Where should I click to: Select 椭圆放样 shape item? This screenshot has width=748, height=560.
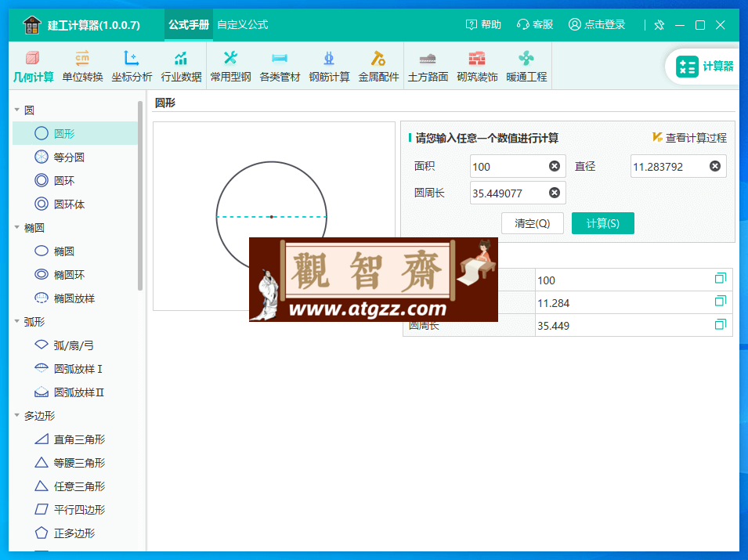click(x=75, y=298)
